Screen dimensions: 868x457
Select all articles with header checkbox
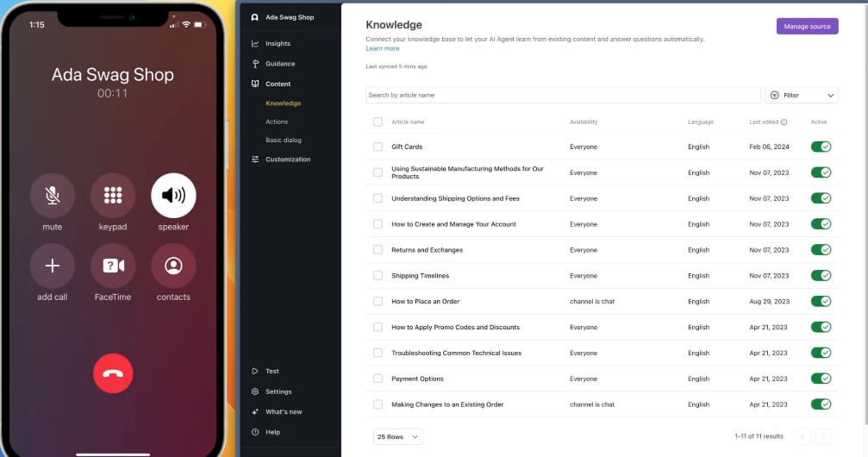click(378, 122)
